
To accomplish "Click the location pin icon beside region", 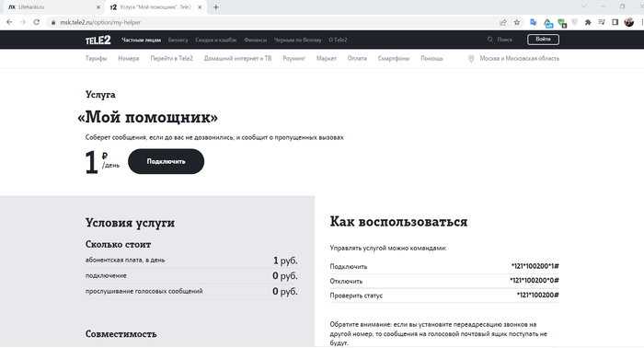I will click(471, 59).
